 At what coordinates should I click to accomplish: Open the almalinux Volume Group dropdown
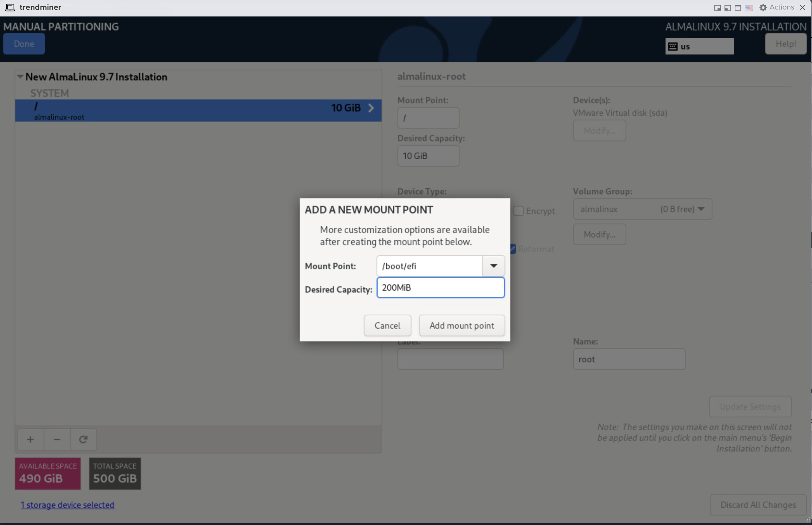point(642,209)
